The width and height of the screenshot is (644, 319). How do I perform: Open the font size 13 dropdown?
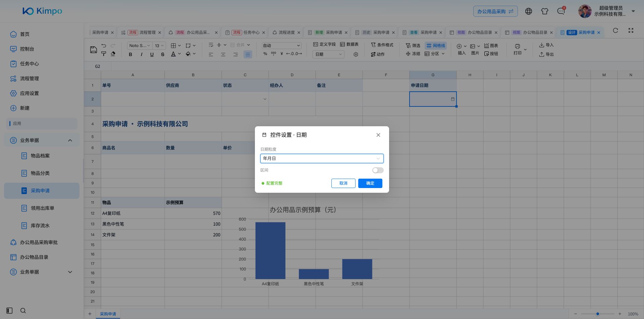pyautogui.click(x=159, y=46)
